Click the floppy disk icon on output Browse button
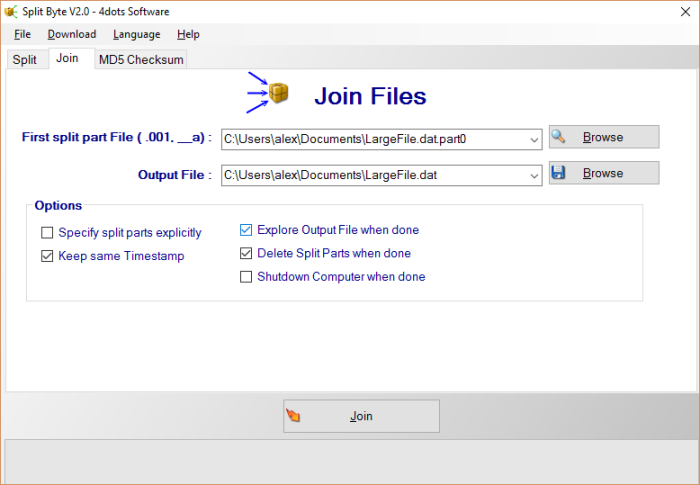The width and height of the screenshot is (700, 485). 559,173
